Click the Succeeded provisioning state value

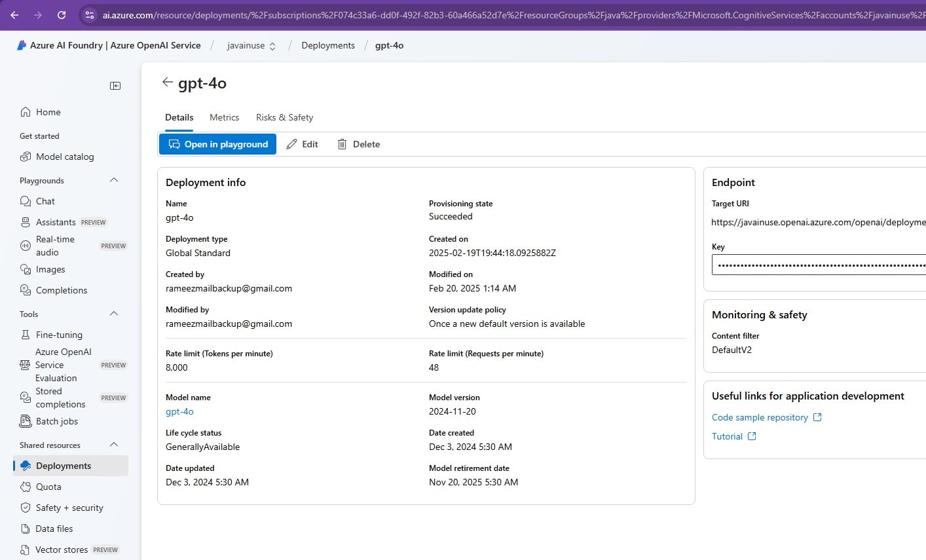click(x=451, y=216)
